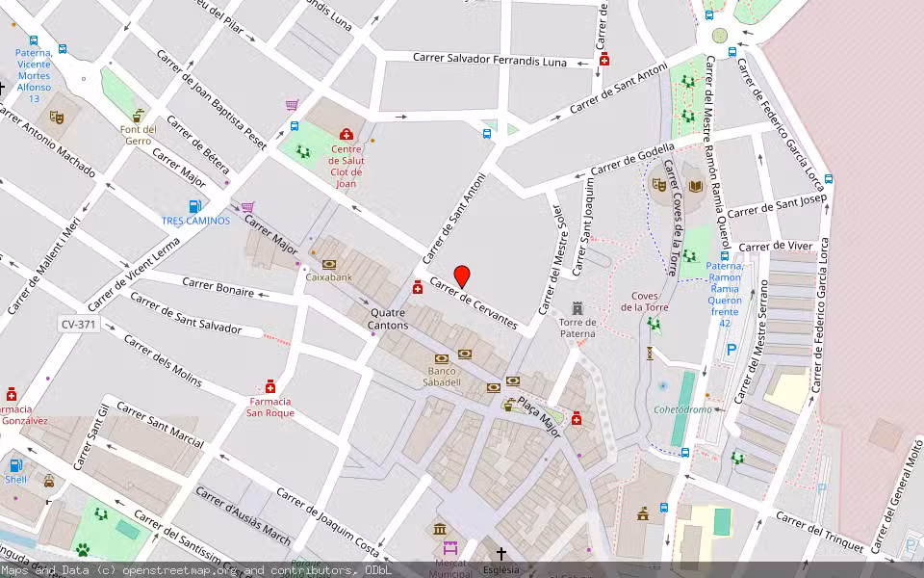This screenshot has height=578, width=924.
Task: Click the Mercat Municipal building icon
Action: tap(450, 548)
